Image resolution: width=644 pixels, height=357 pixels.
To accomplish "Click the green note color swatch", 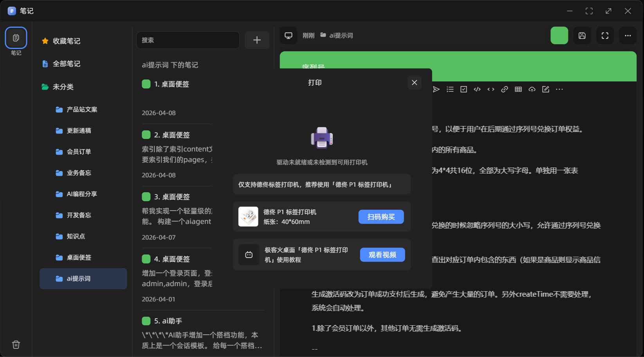I will tap(559, 35).
